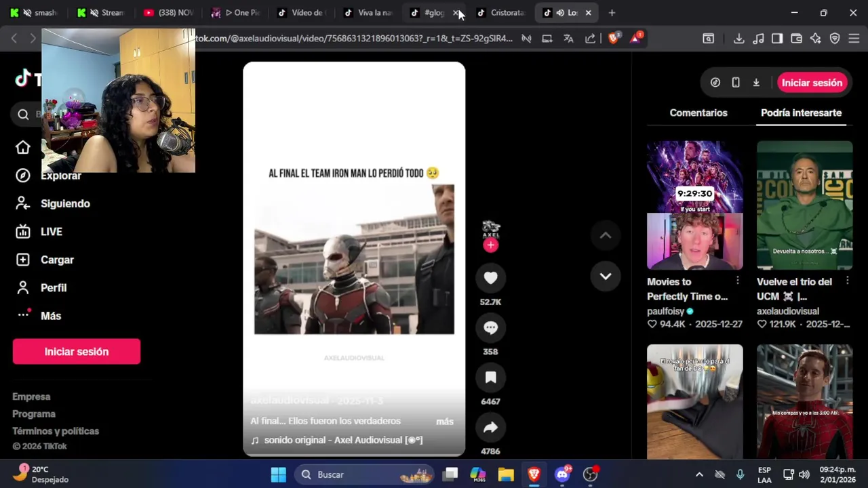Click the TikTok coin icon near login
Image resolution: width=868 pixels, height=488 pixels.
point(715,83)
